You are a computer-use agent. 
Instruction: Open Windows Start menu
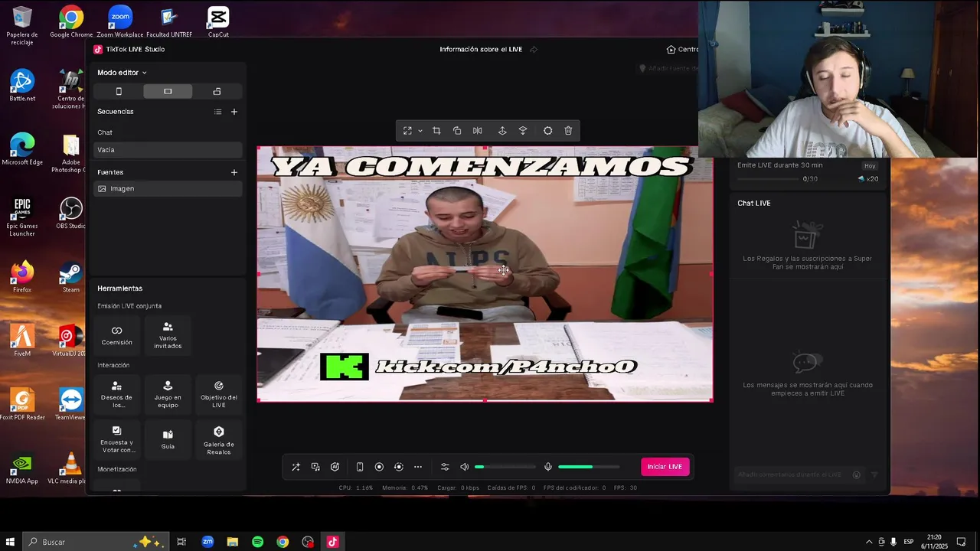tap(11, 542)
